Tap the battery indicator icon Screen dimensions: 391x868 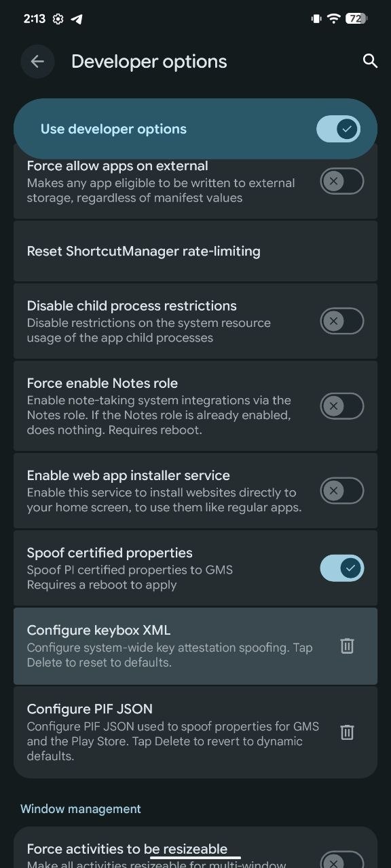(x=356, y=19)
